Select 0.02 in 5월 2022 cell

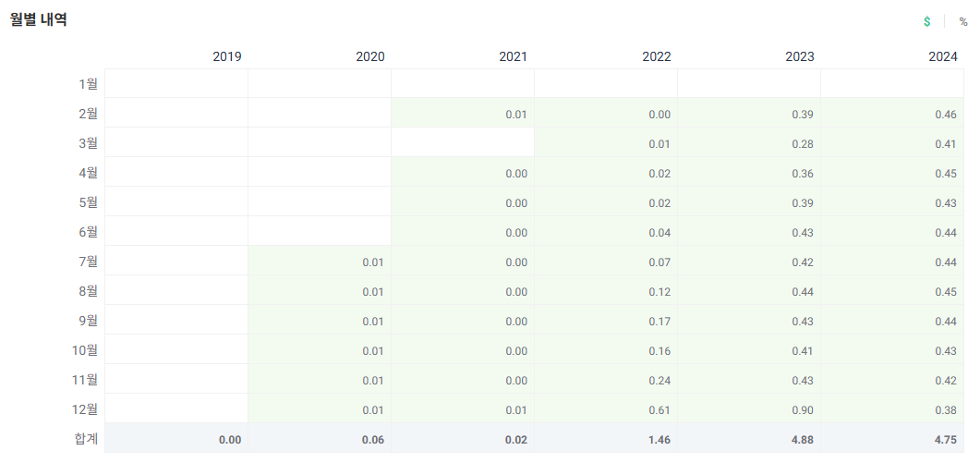(x=659, y=203)
